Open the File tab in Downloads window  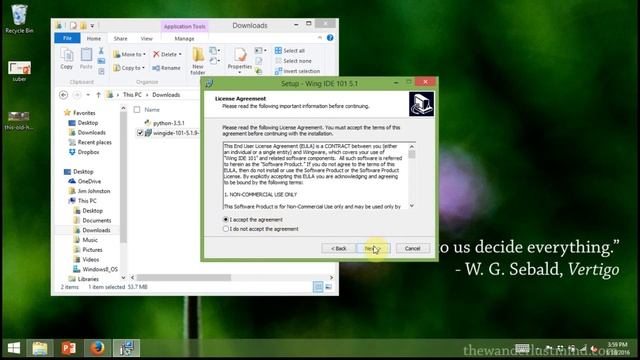(67, 38)
